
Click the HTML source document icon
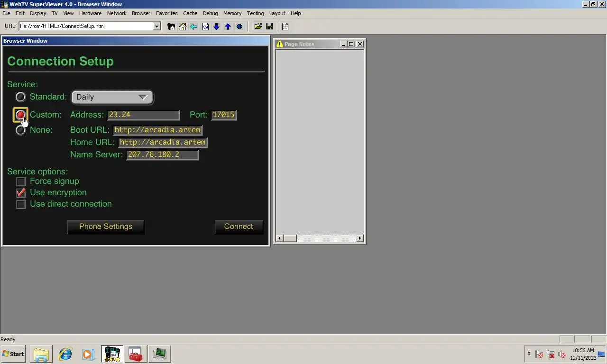(x=285, y=27)
